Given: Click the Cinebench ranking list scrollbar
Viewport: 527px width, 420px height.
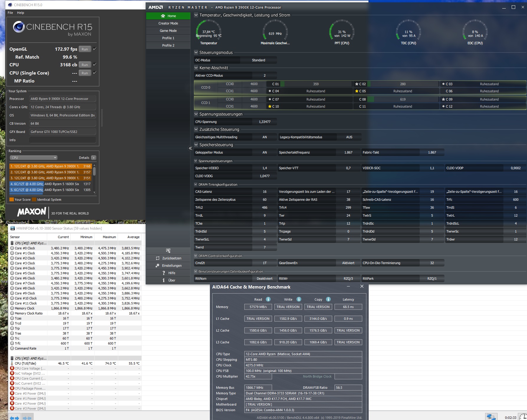Looking at the screenshot, I should [x=94, y=178].
